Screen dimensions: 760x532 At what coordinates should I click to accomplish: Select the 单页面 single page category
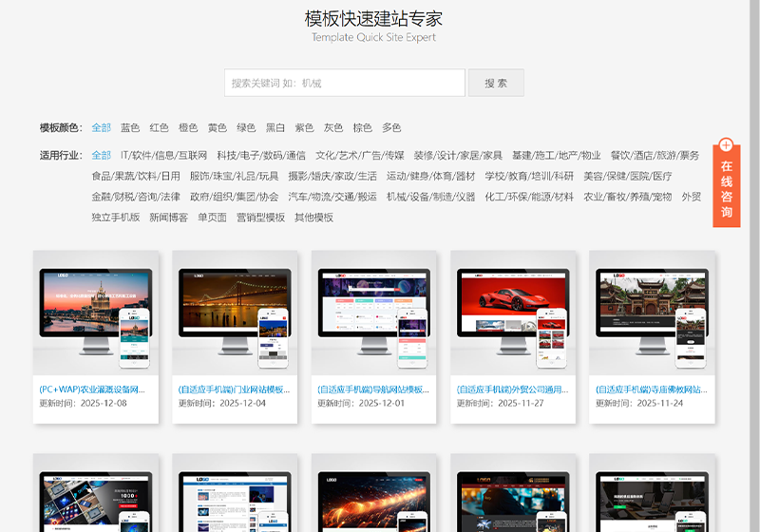pyautogui.click(x=212, y=218)
